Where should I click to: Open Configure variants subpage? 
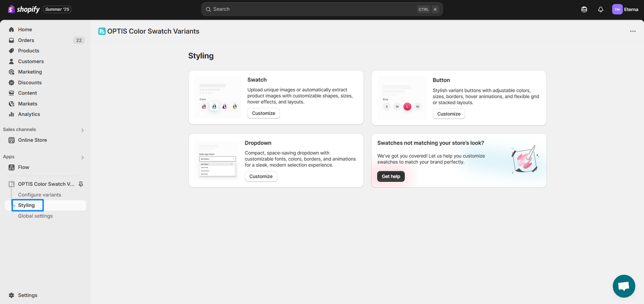39,195
